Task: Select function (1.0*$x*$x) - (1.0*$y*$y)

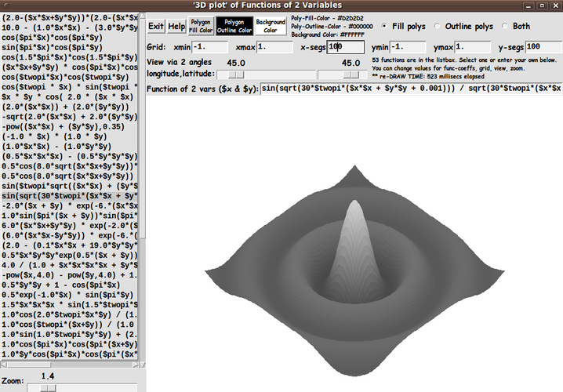Action: tap(69, 147)
